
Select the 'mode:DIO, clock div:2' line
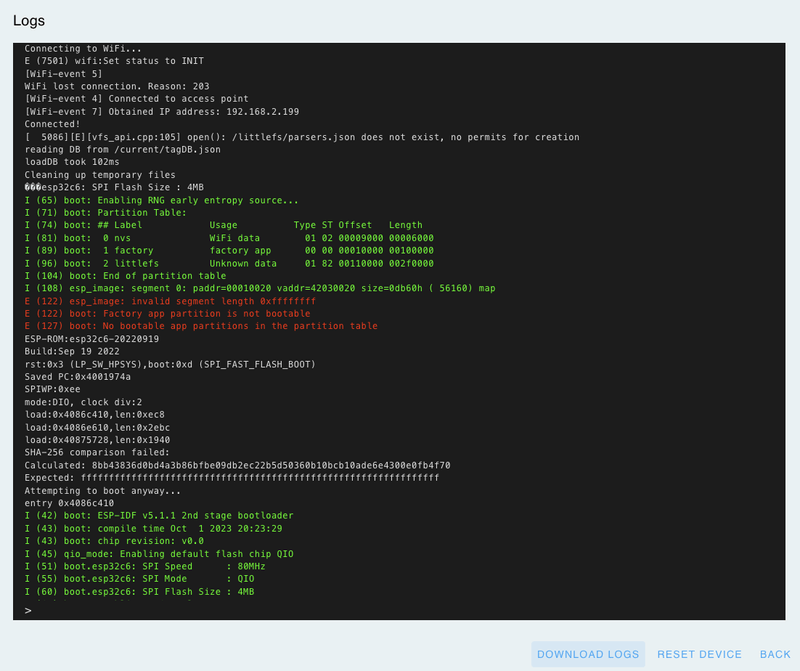coord(83,402)
